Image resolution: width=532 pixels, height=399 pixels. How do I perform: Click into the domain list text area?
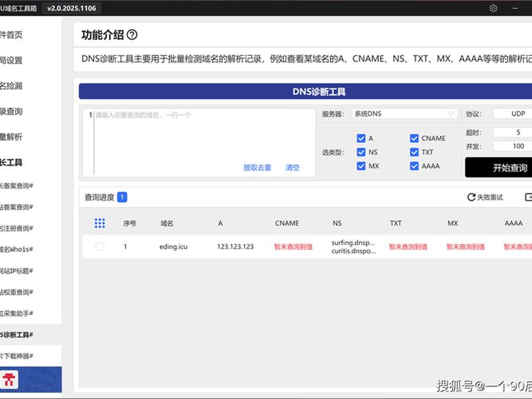[x=199, y=142]
